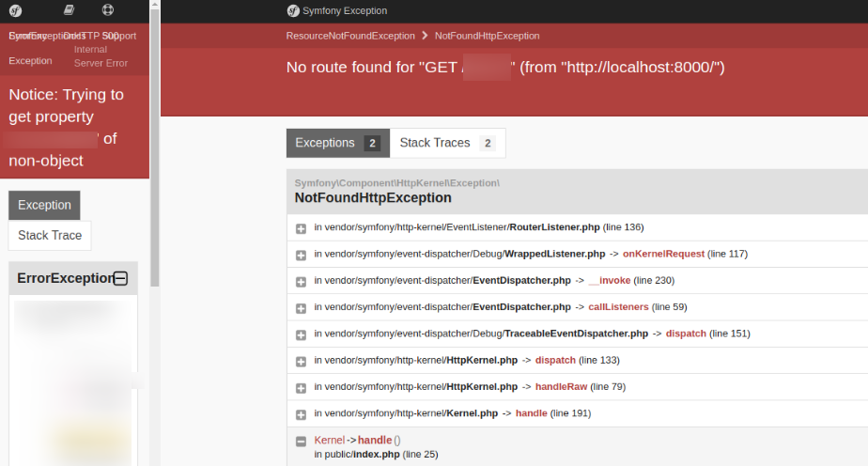Expand the HttpKernel.php dispatch line 133 trace
The height and width of the screenshot is (466, 868).
[x=302, y=362]
